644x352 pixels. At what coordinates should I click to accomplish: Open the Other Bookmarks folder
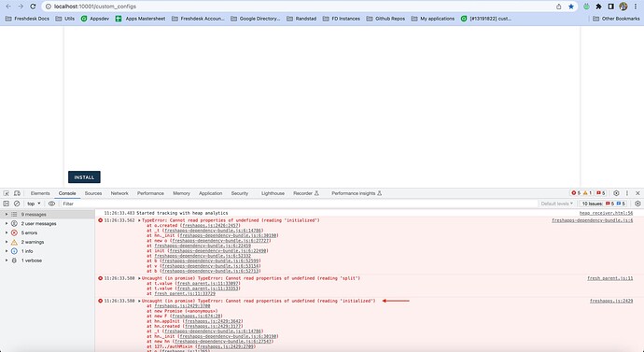point(616,19)
